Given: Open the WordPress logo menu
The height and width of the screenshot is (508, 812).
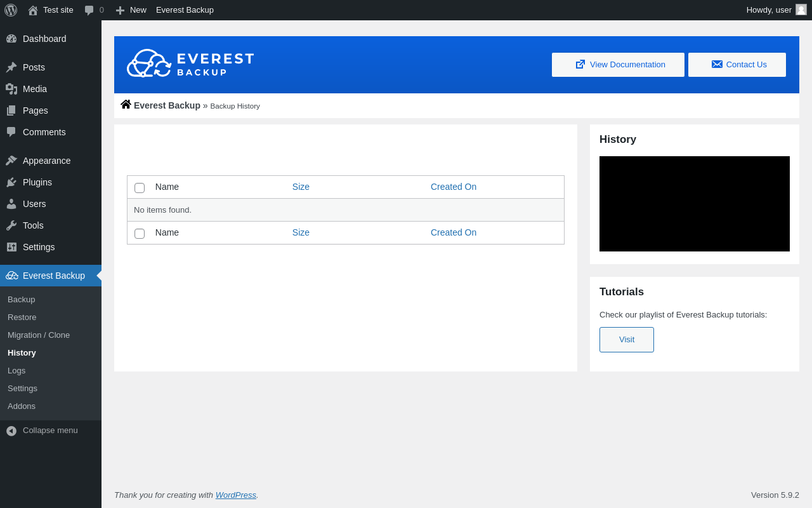Looking at the screenshot, I should click(11, 10).
